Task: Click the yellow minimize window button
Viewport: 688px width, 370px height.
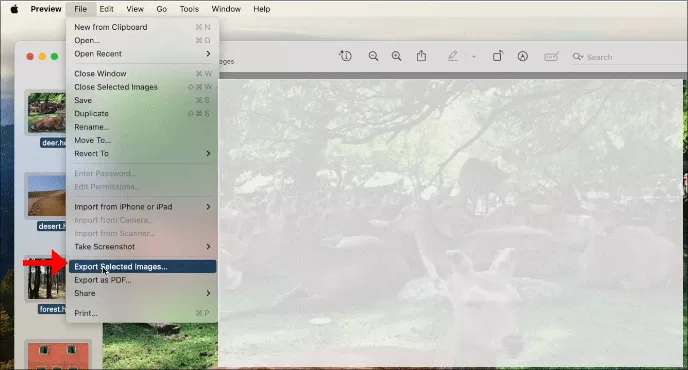Action: click(x=42, y=56)
